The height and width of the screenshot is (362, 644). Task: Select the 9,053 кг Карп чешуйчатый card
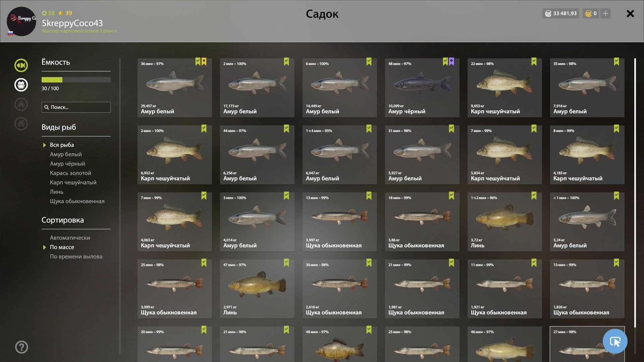pyautogui.click(x=505, y=88)
